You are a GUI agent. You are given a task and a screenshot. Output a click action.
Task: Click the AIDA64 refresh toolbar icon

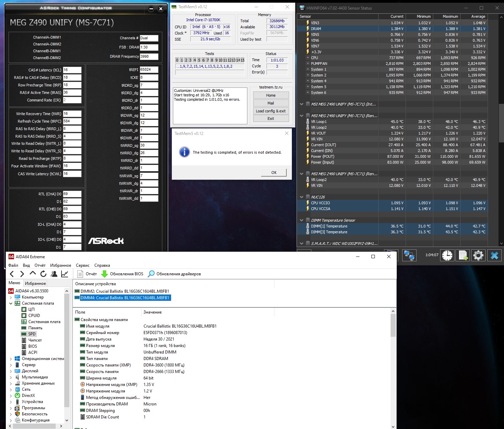click(43, 274)
